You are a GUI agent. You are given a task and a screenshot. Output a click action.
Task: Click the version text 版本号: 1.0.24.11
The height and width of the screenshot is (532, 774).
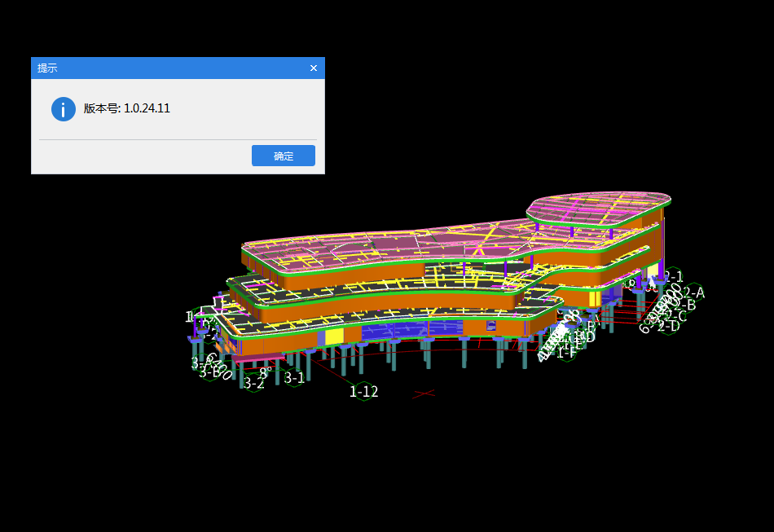[x=127, y=108]
